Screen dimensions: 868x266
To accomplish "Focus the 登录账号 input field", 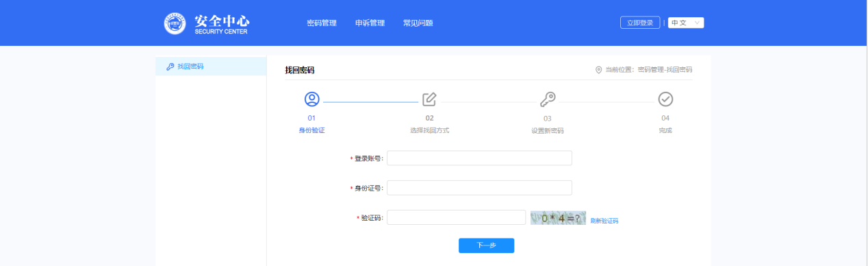I will point(479,158).
